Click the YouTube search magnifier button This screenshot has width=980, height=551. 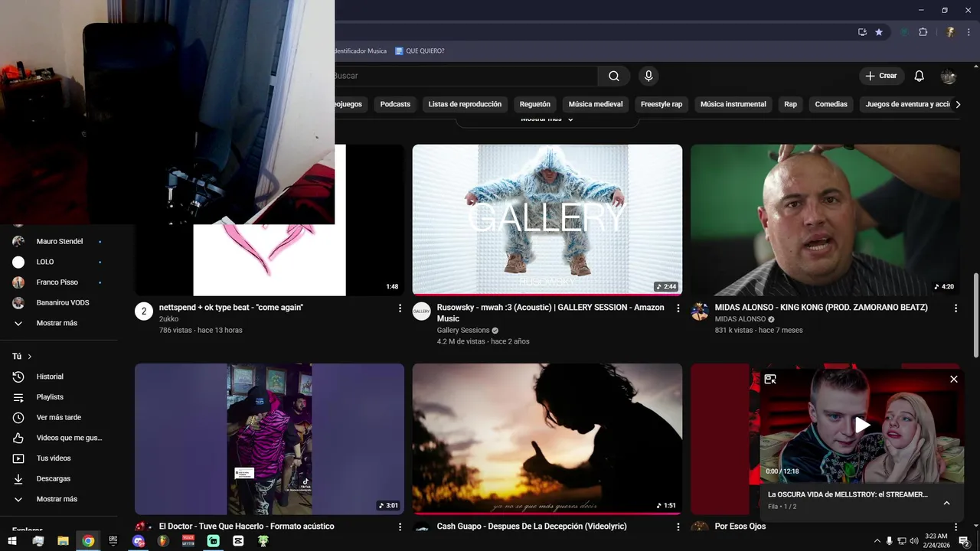coord(614,76)
